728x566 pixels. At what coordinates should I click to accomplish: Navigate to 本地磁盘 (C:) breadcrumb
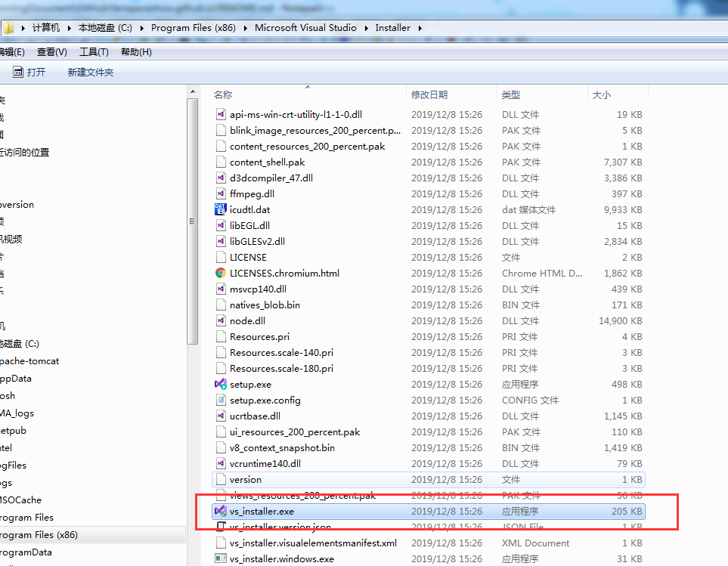[105, 28]
